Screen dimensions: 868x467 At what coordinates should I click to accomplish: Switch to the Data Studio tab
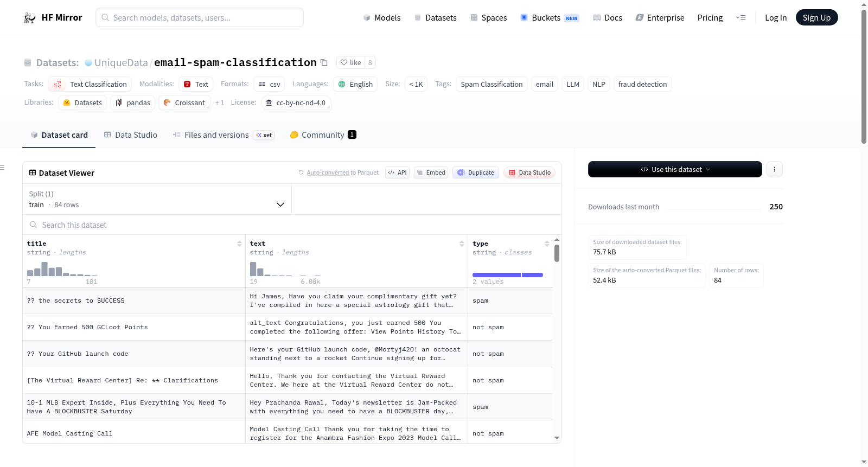[x=131, y=135]
